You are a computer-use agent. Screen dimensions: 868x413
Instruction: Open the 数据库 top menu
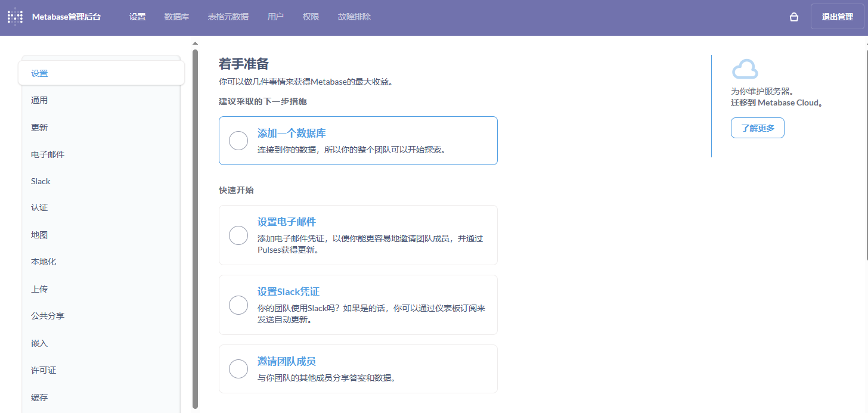click(176, 17)
